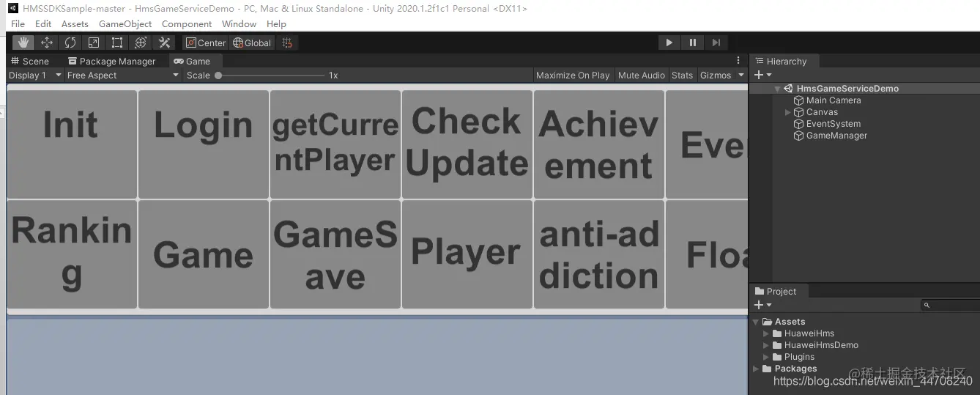Open the File menu
Image resolution: width=980 pixels, height=395 pixels.
tap(18, 23)
